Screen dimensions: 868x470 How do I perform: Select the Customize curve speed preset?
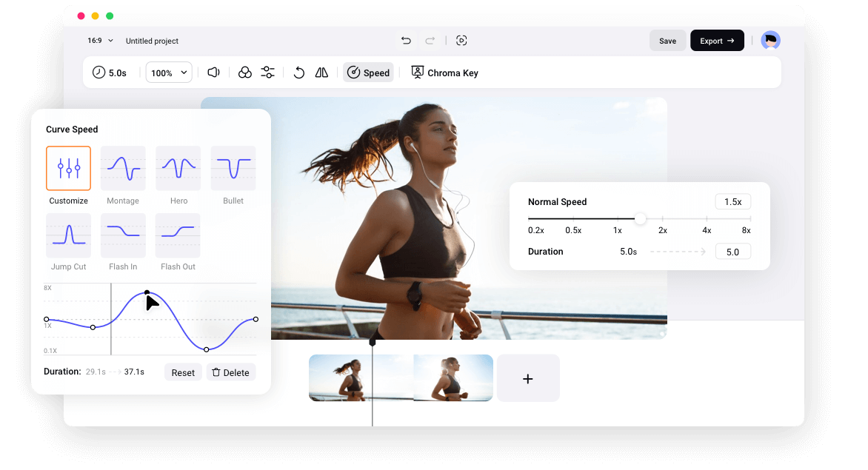(x=69, y=168)
